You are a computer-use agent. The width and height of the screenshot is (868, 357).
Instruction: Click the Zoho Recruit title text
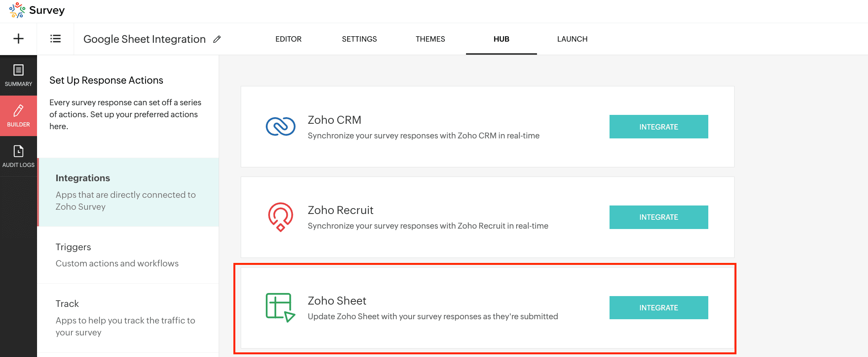(341, 210)
